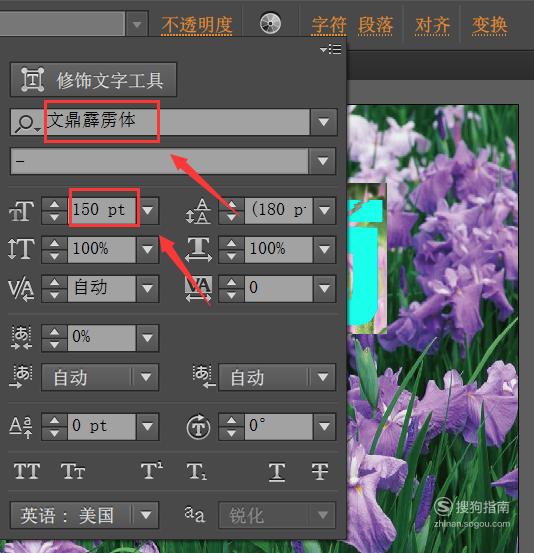Screen dimensions: 534x553
Task: Open the control bar style dropdown arrow
Action: coord(137,24)
